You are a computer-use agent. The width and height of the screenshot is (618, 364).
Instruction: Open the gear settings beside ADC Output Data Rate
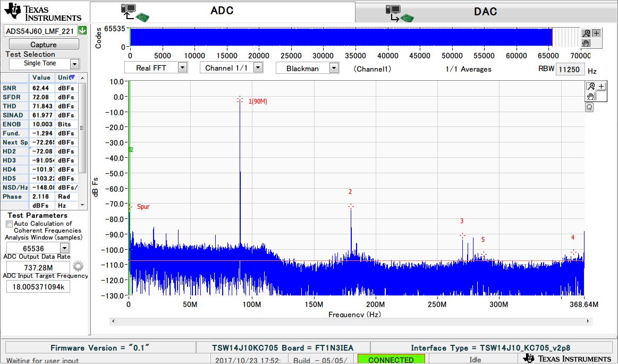(x=78, y=266)
